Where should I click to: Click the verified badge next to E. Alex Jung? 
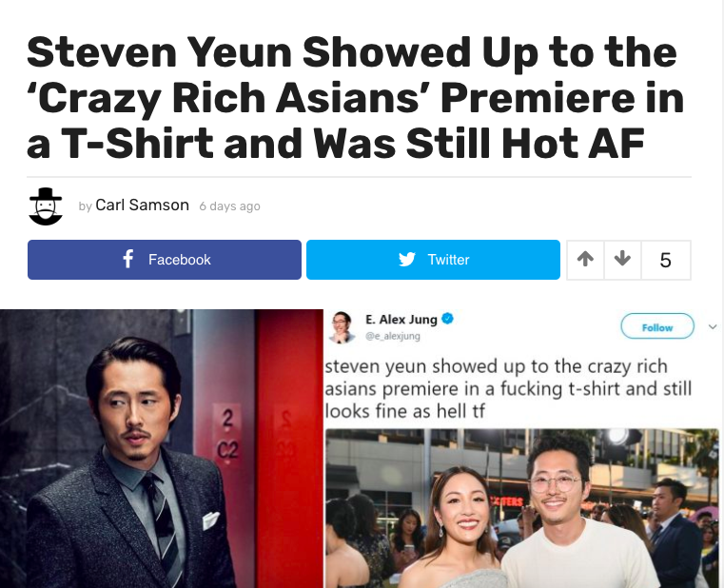447,319
